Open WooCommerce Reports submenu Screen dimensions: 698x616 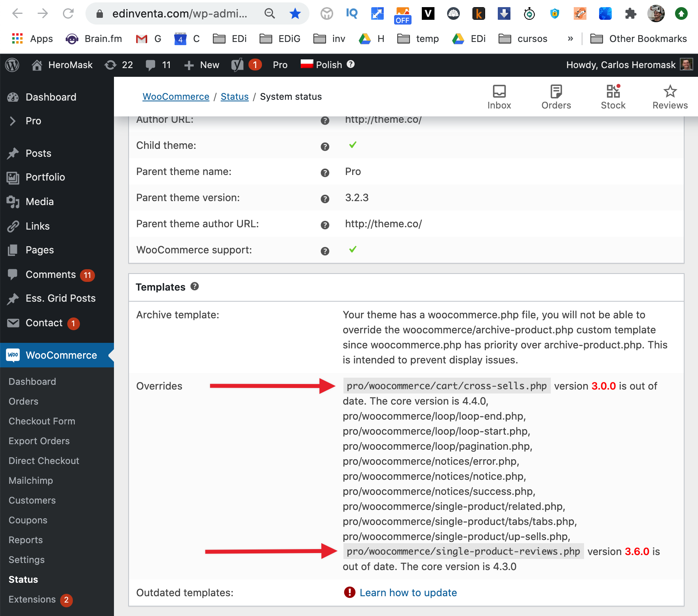26,540
